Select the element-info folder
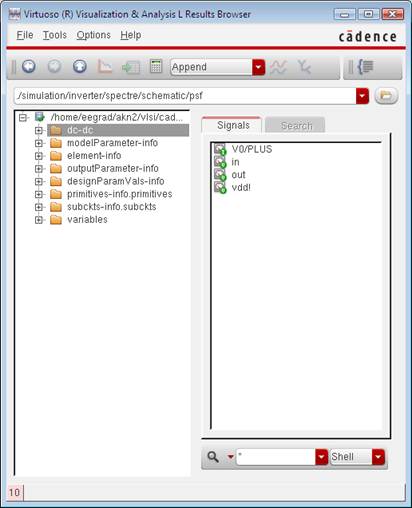The width and height of the screenshot is (412, 508). coord(94,156)
